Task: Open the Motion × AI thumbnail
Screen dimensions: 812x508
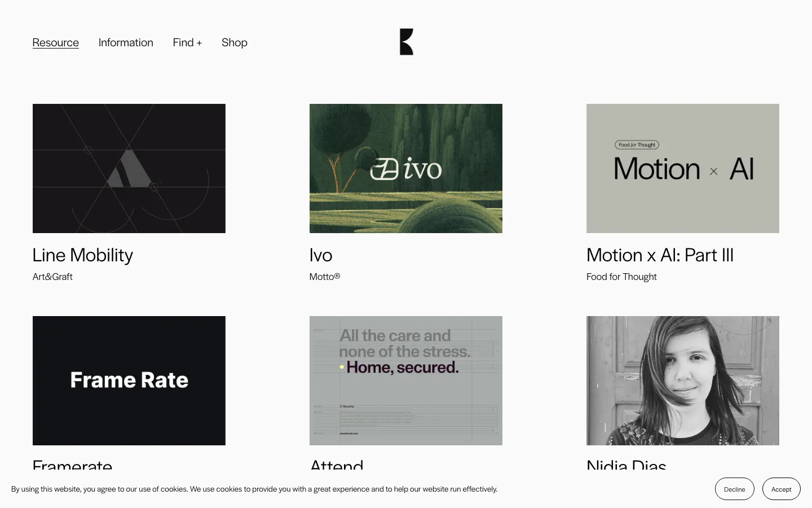Action: [682, 168]
